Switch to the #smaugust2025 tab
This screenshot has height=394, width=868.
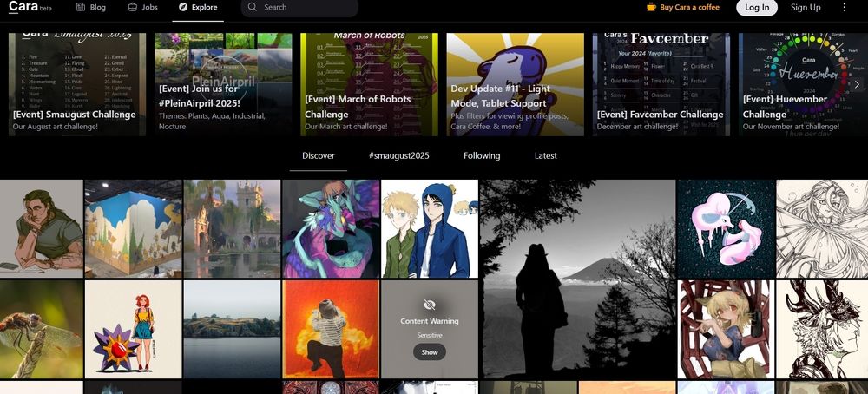399,155
